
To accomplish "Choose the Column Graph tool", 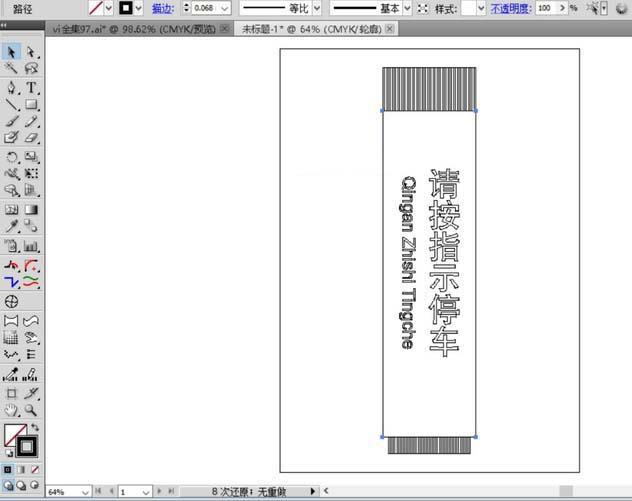I will coord(31,245).
